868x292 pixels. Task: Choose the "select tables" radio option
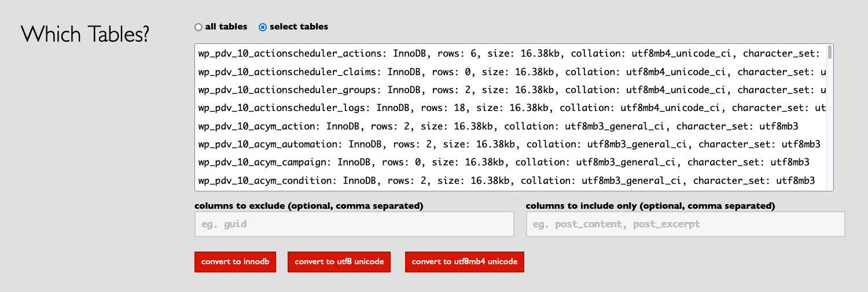(263, 27)
